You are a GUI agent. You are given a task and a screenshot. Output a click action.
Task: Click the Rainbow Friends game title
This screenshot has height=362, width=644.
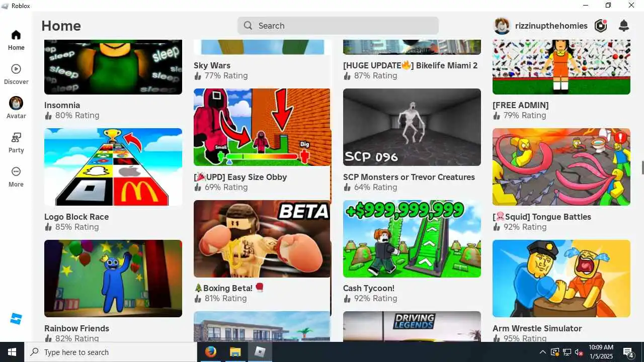point(76,328)
